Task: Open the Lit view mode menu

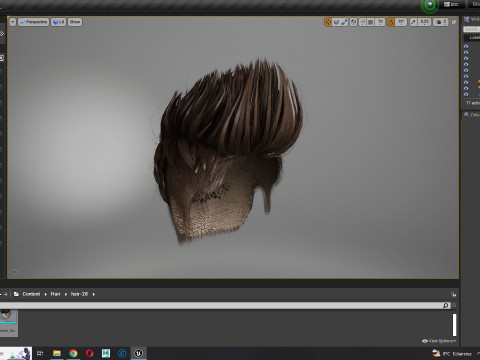Action: tap(58, 22)
